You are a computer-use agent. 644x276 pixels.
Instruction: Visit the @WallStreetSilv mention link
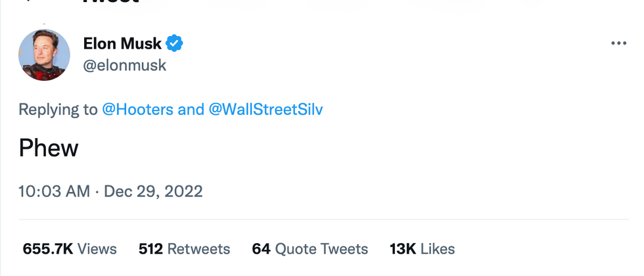tap(265, 109)
